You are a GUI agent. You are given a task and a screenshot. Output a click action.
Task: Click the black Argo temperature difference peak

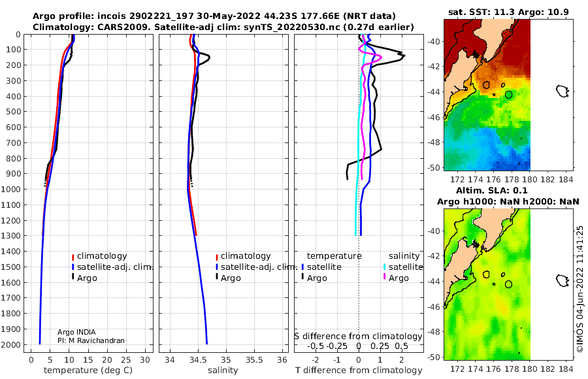click(x=404, y=56)
